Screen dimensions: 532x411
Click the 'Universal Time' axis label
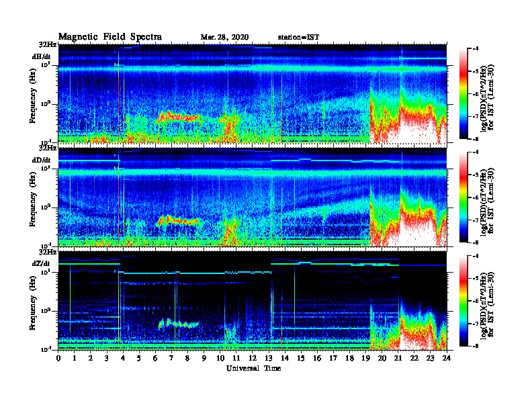point(253,368)
